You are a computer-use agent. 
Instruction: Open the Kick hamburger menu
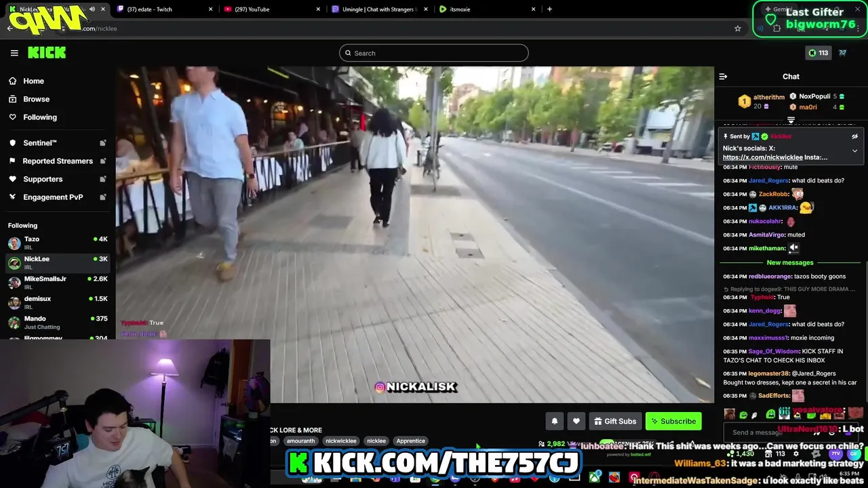14,53
